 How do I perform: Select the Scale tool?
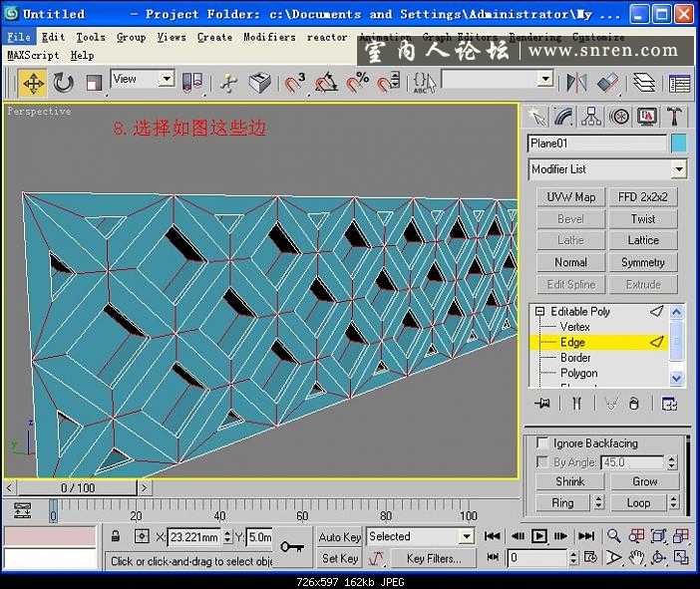pos(94,84)
